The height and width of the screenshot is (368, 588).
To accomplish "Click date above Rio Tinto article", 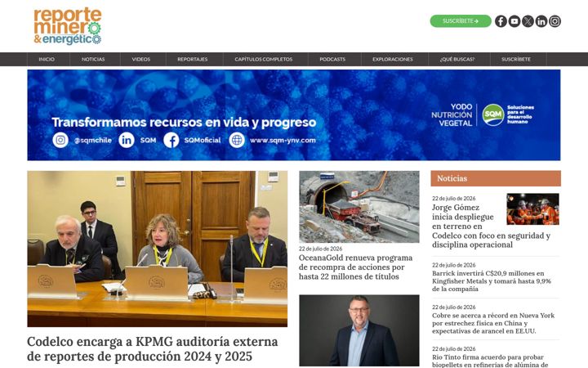I will point(454,349).
